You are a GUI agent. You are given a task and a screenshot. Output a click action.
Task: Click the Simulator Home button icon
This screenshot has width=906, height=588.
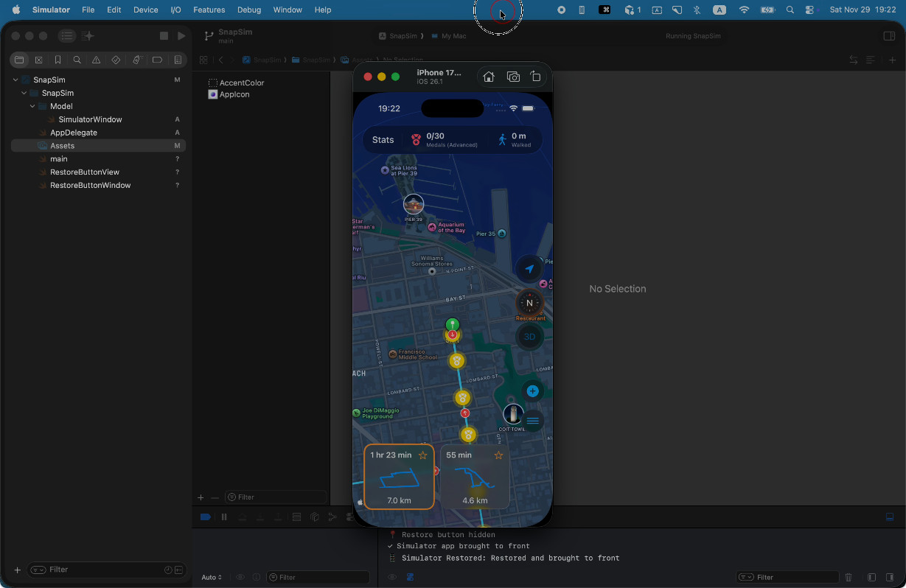tap(488, 77)
